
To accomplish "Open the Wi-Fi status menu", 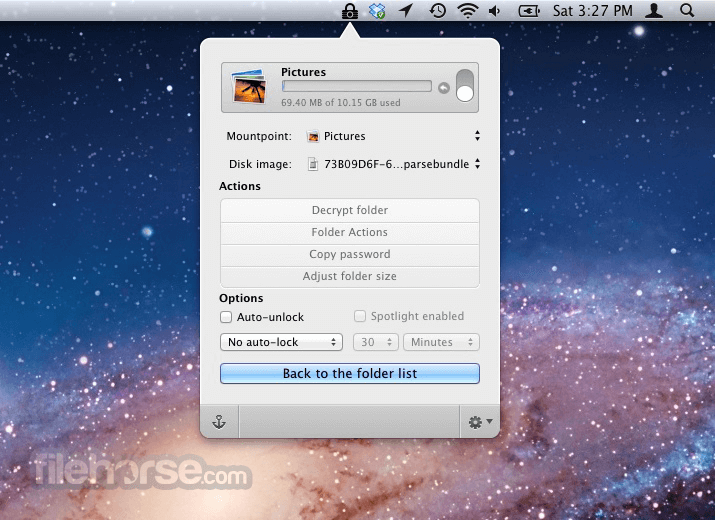I will click(x=467, y=10).
